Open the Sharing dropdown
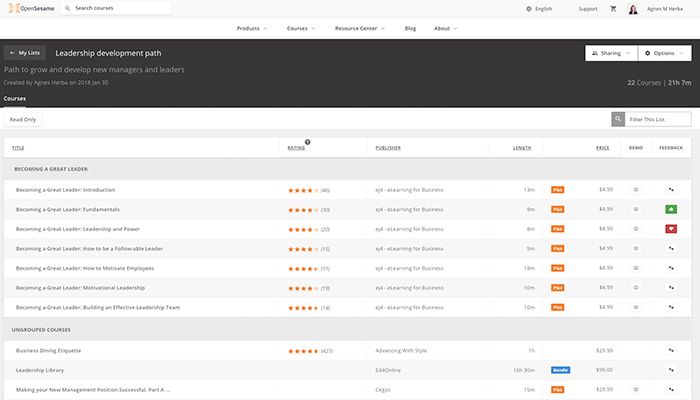700x400 pixels. point(610,52)
